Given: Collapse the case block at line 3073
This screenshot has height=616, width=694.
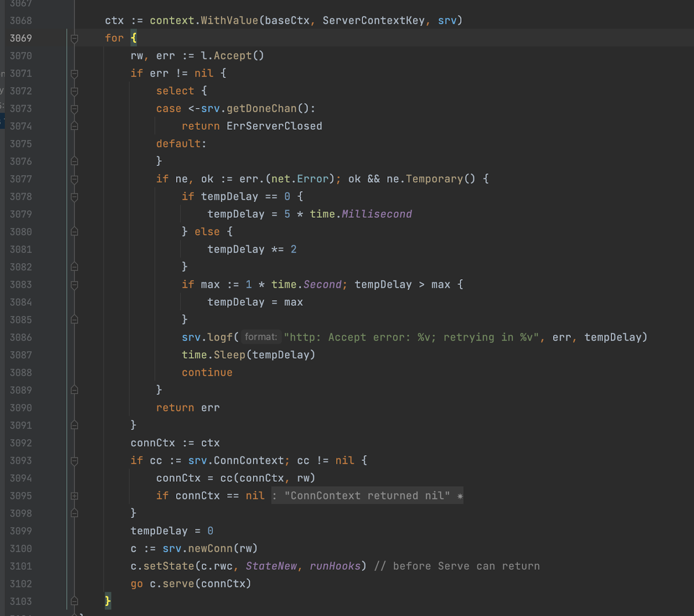Looking at the screenshot, I should (74, 109).
